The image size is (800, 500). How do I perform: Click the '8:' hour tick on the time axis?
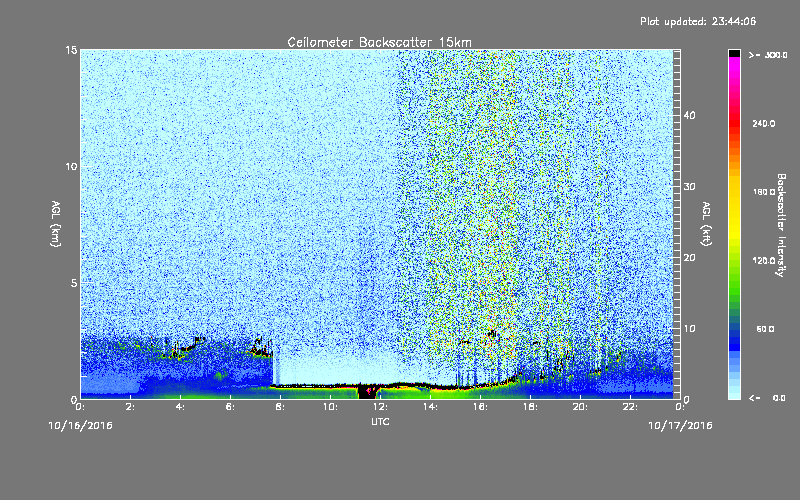tap(280, 407)
